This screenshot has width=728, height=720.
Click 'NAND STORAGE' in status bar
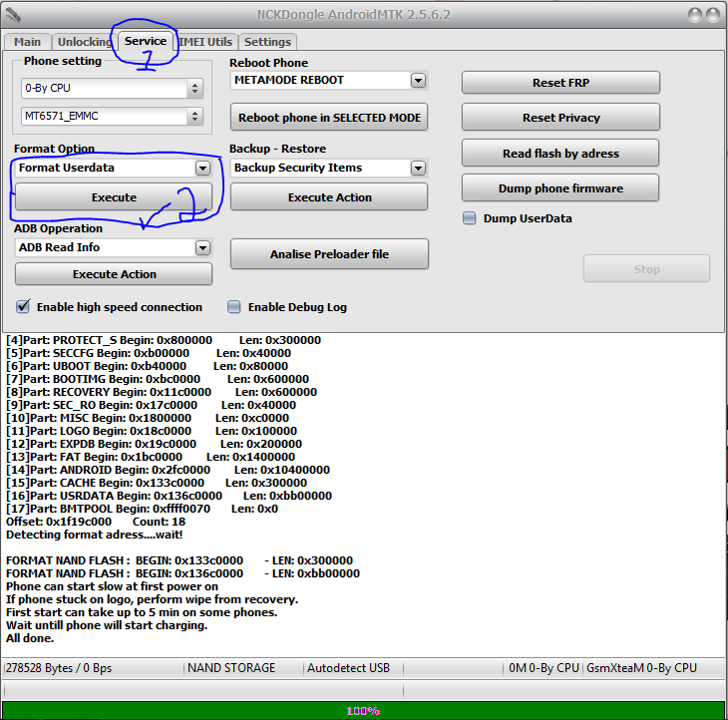tap(231, 668)
